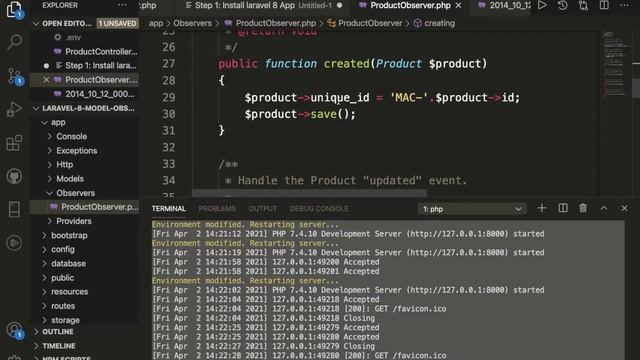This screenshot has width=640, height=360.
Task: Select the 1: php terminal dropdown
Action: coord(471,209)
